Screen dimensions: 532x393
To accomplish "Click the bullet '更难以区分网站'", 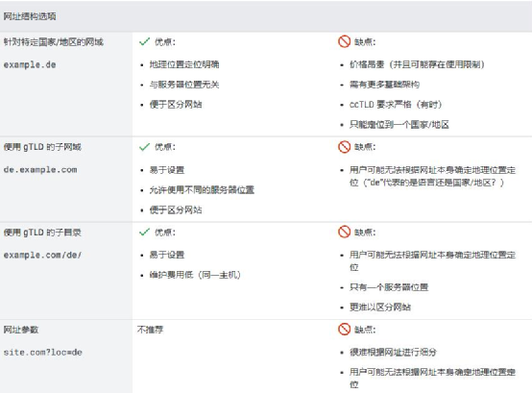I will point(380,307).
